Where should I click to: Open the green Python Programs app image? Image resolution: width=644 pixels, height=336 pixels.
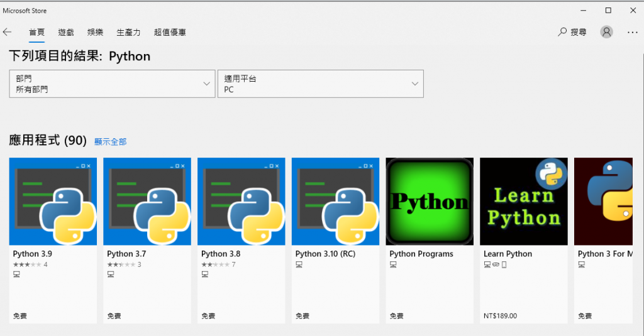[430, 202]
